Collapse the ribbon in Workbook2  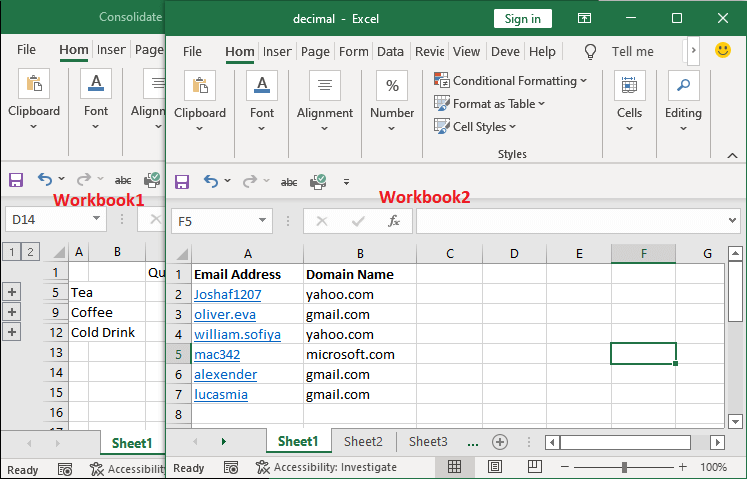tap(732, 155)
